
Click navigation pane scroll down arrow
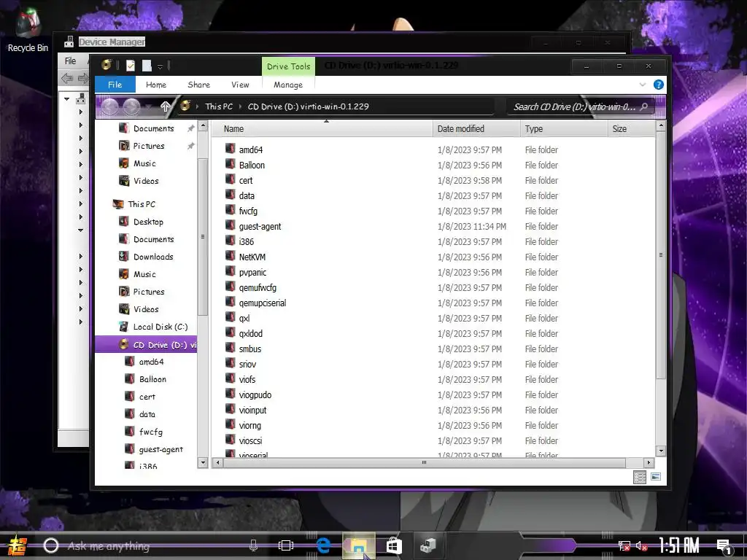tap(203, 462)
